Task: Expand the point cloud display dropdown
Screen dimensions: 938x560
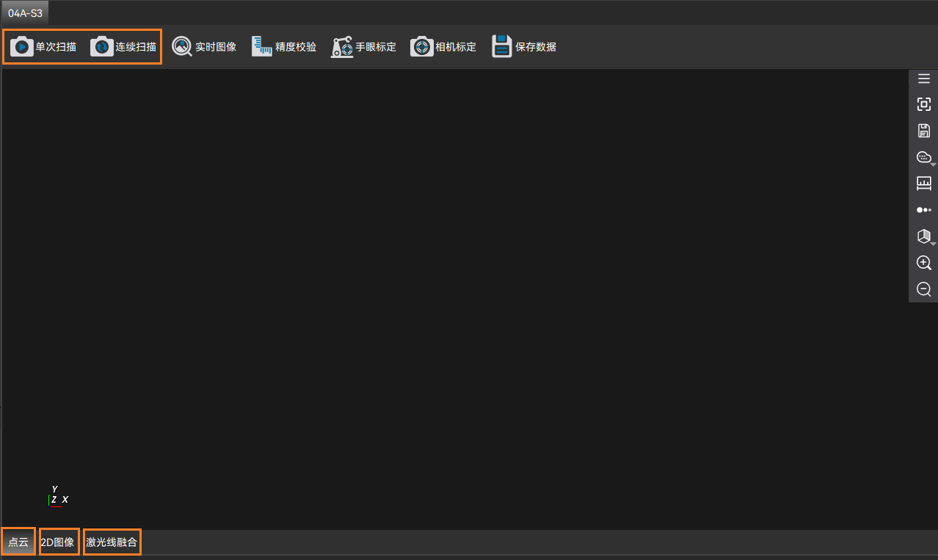Action: 924,157
